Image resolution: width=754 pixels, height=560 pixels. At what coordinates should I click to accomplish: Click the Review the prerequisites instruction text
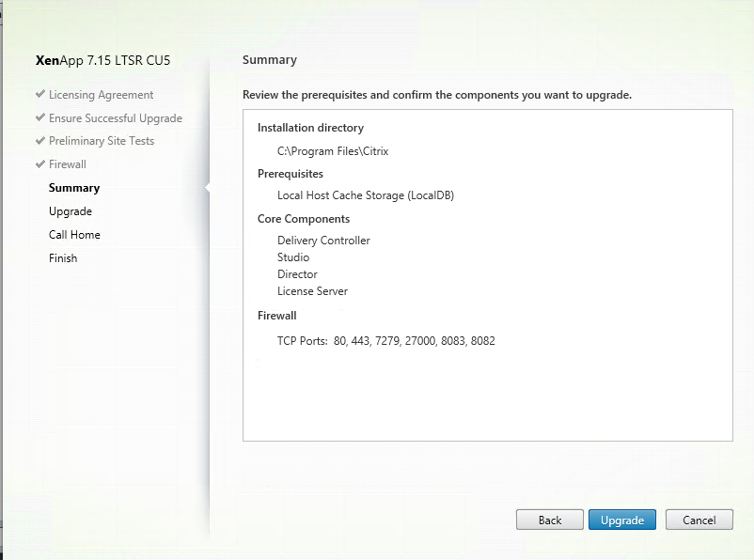pyautogui.click(x=437, y=95)
